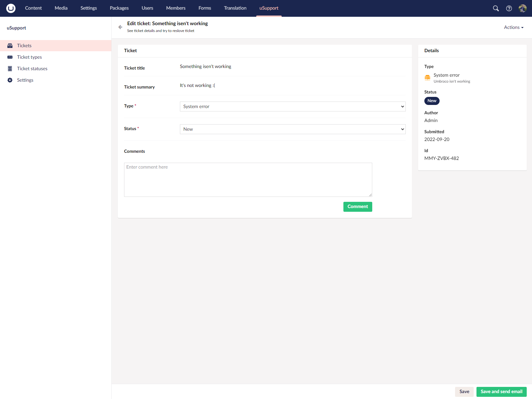
Task: Open the user avatar profile menu
Action: [x=522, y=8]
